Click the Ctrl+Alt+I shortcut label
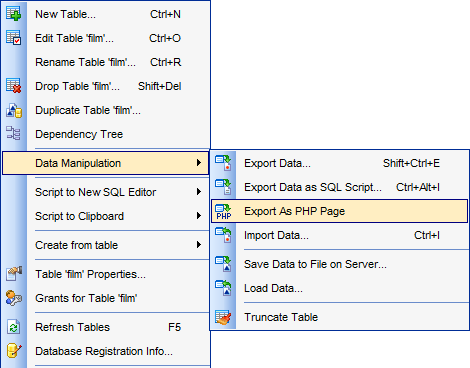The height and width of the screenshot is (368, 470). click(418, 187)
